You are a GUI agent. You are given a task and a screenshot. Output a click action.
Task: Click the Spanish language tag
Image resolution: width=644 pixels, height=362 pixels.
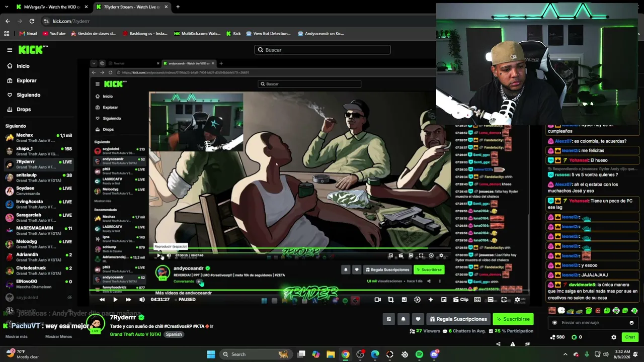[x=174, y=334]
